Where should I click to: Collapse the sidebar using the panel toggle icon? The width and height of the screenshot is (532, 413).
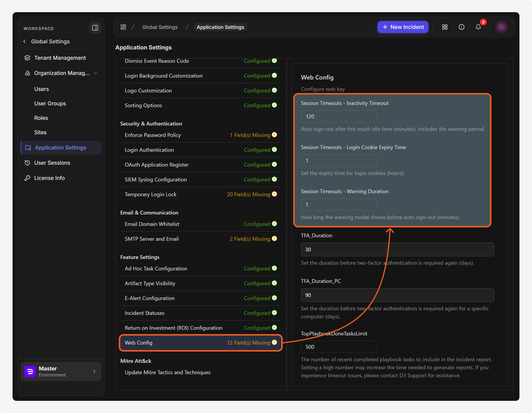point(95,28)
